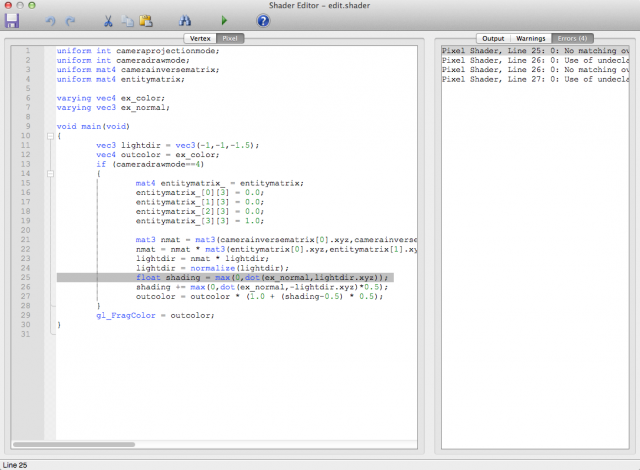
Task: Switch to the Vertex shader tab
Action: [x=201, y=38]
